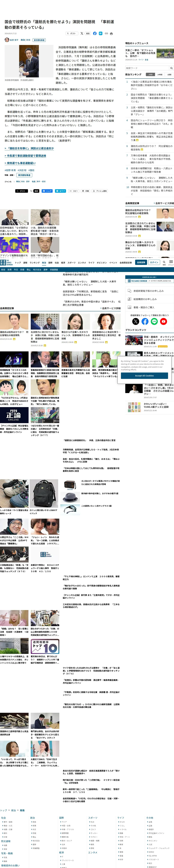Click the printer icon under headline
The image size is (174, 868).
112,33
